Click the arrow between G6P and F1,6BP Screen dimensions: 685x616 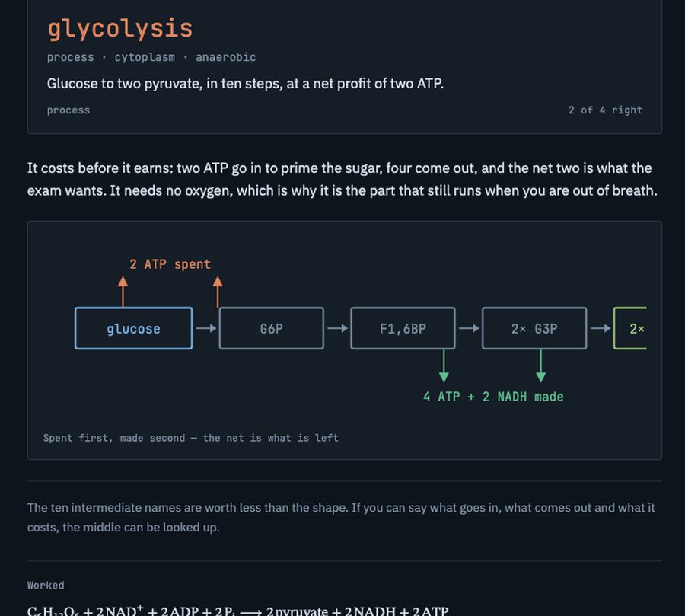[x=338, y=328]
